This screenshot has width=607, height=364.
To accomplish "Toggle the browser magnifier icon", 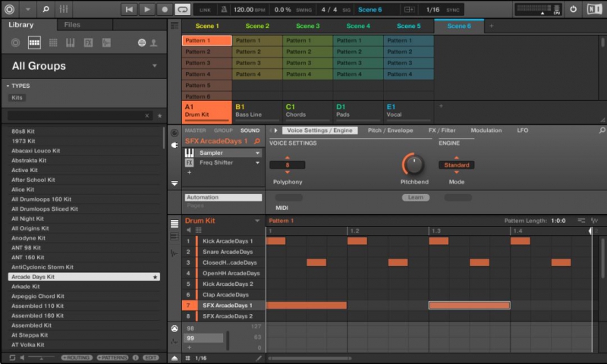I will 46,9.
